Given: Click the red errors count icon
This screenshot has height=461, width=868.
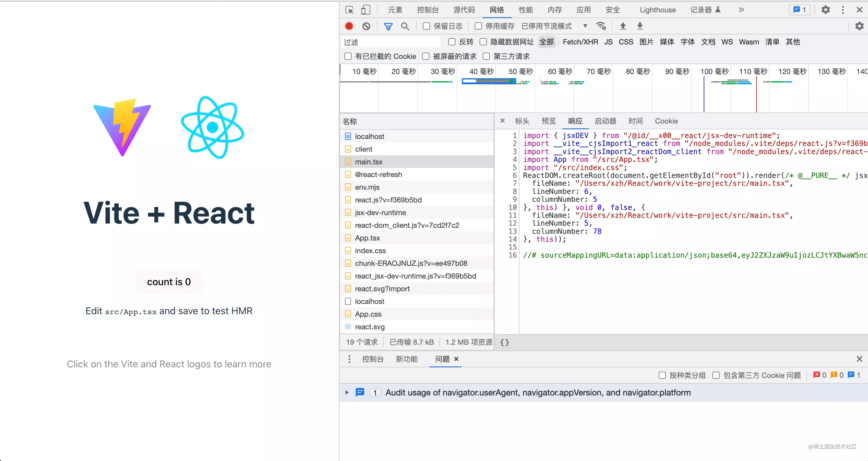Looking at the screenshot, I should point(816,375).
